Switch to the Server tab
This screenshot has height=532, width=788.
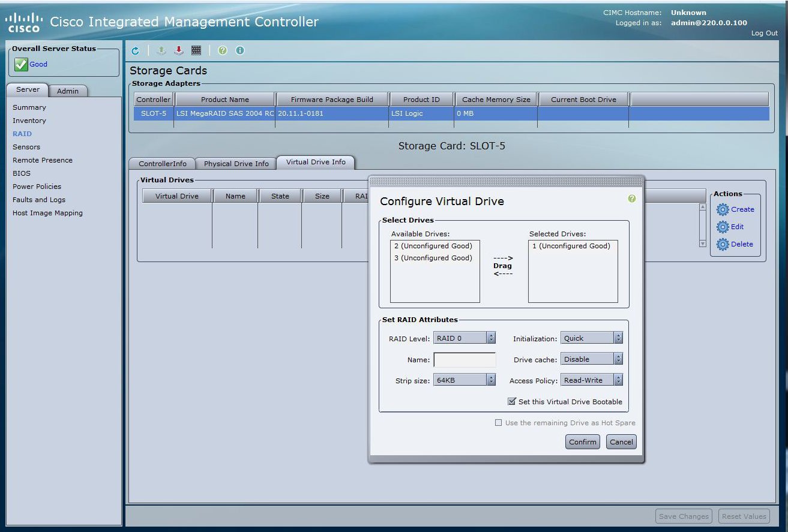click(x=28, y=90)
